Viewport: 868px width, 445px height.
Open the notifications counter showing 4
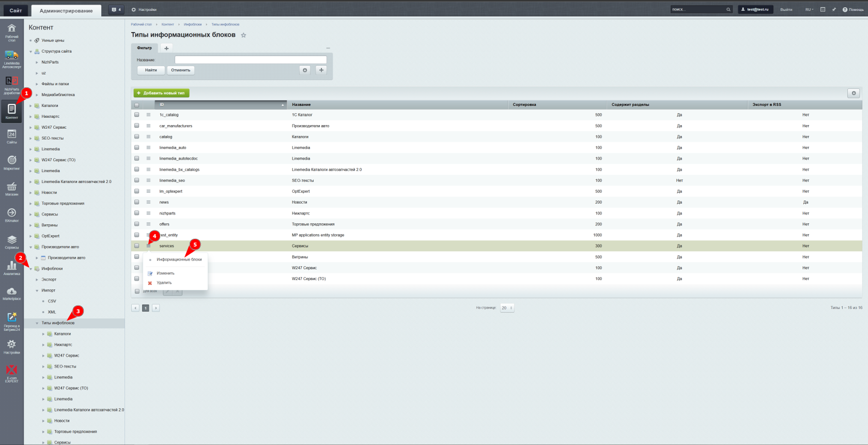116,9
